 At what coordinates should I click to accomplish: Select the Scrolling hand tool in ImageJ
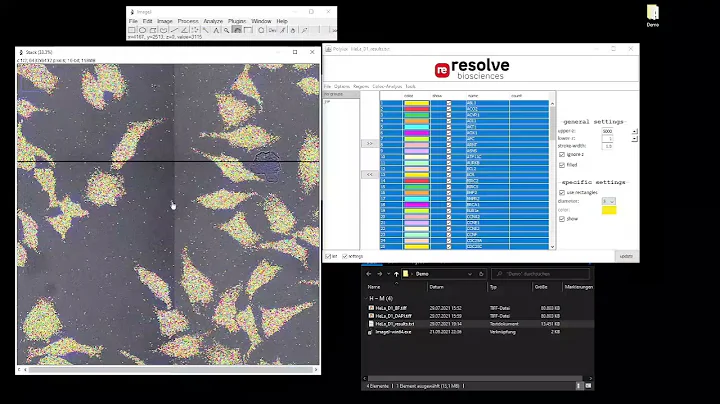(237, 30)
